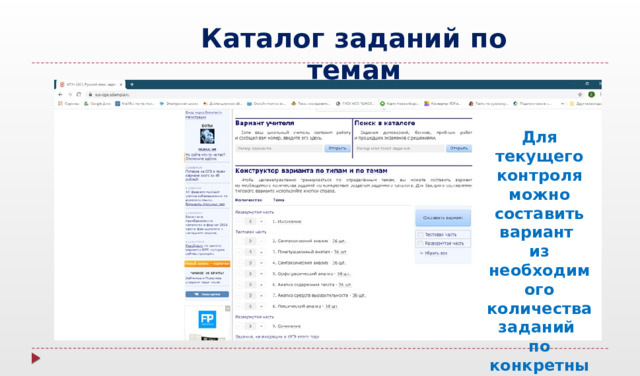
Task: Bookmark the page with the star icon
Action: point(580,94)
